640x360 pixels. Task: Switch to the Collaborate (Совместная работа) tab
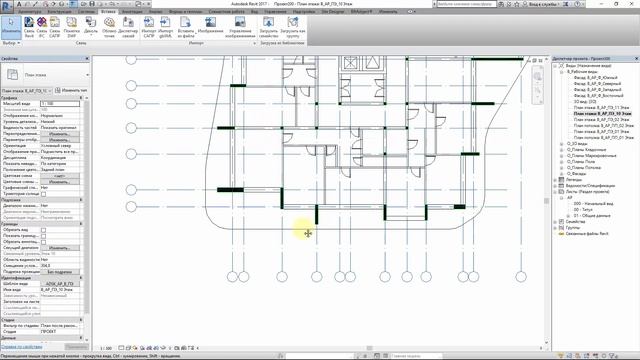click(x=227, y=11)
